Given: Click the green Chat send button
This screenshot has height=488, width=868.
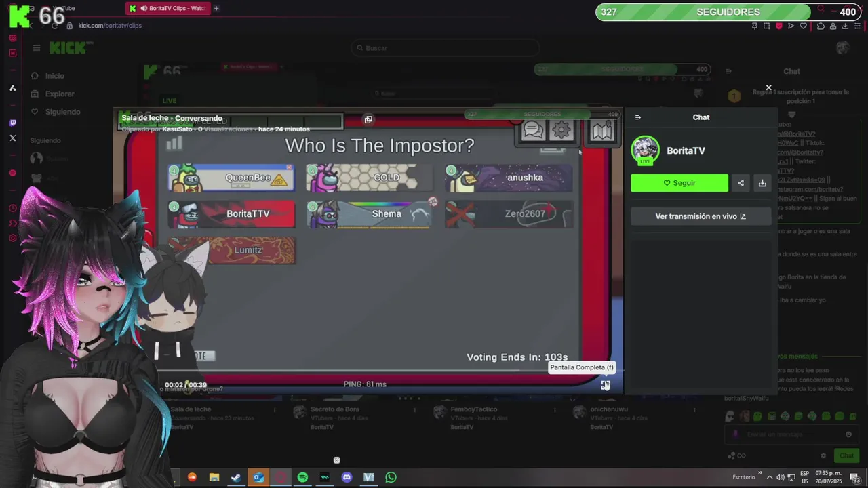Looking at the screenshot, I should 847,455.
